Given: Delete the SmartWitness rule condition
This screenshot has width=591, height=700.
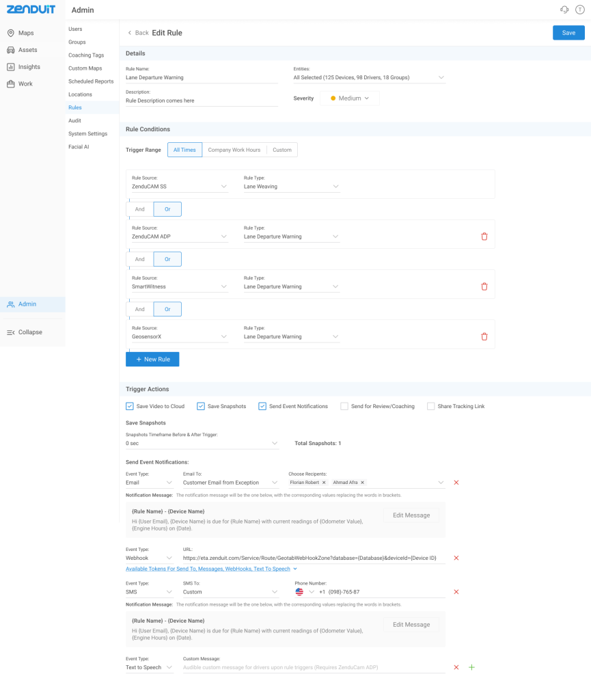Looking at the screenshot, I should pyautogui.click(x=484, y=286).
